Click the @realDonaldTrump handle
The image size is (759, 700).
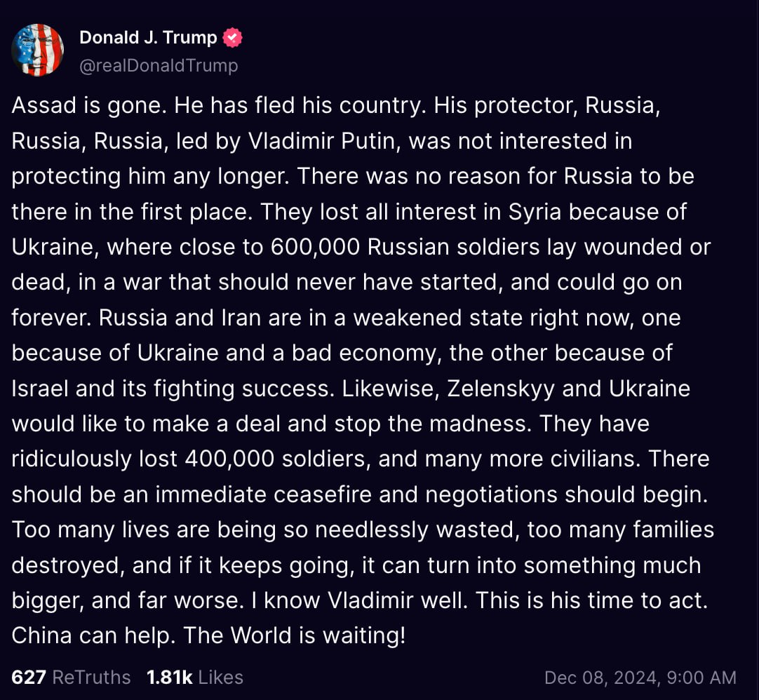(159, 65)
